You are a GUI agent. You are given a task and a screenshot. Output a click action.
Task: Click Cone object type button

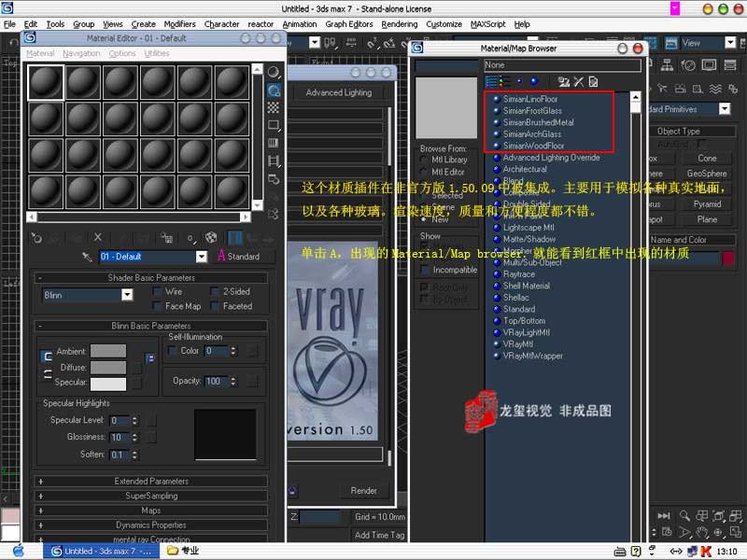(x=707, y=158)
